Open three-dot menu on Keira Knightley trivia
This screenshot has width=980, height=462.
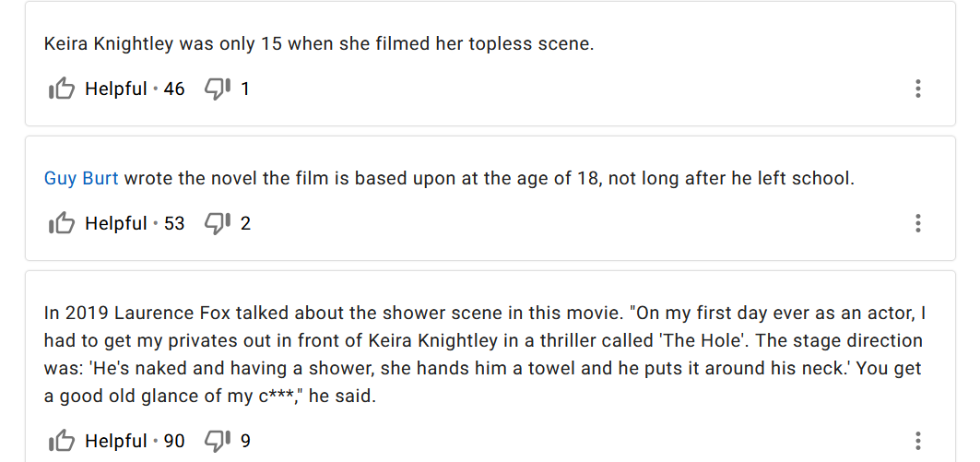pos(917,89)
